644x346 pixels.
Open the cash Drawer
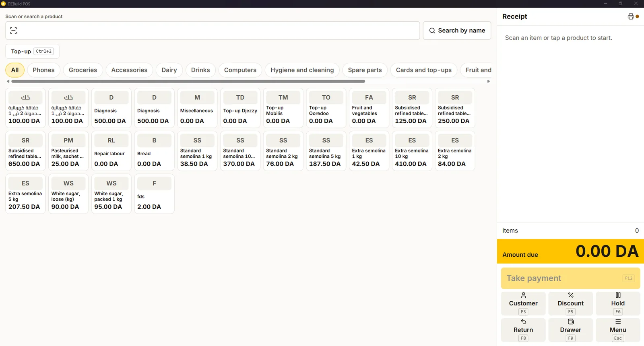[570, 330]
